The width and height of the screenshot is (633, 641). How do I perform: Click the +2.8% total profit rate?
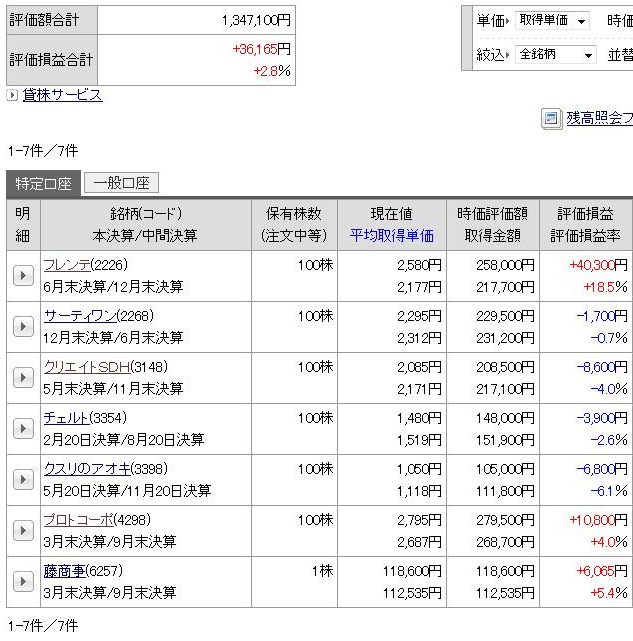point(272,71)
